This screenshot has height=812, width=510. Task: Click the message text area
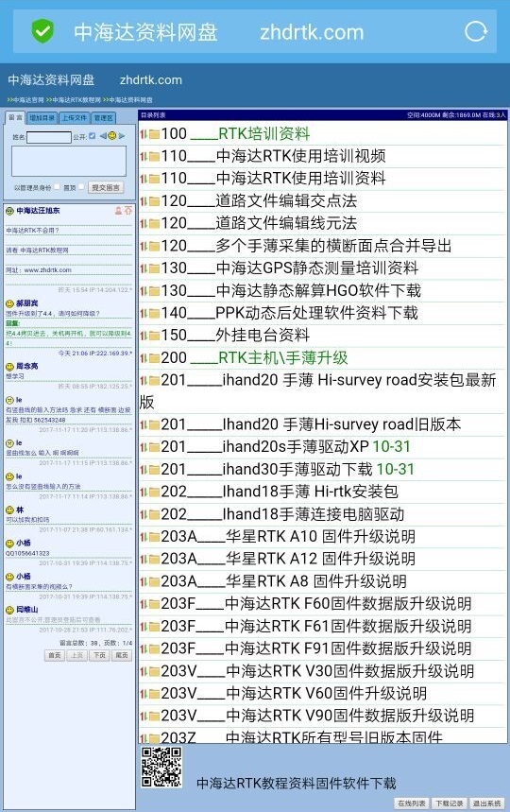69,161
